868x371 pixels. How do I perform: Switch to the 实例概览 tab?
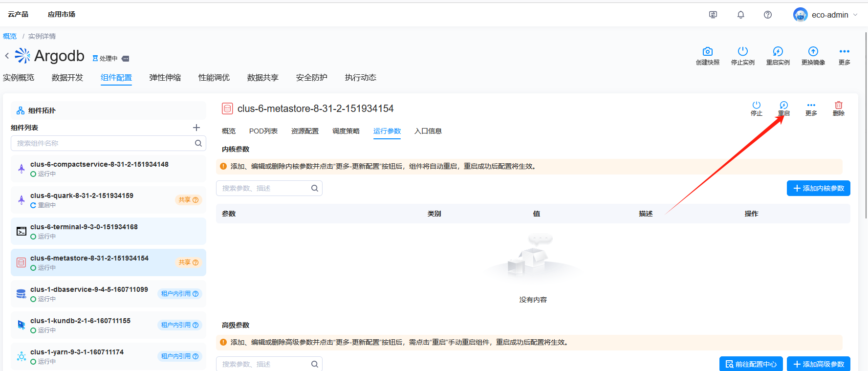pyautogui.click(x=19, y=78)
